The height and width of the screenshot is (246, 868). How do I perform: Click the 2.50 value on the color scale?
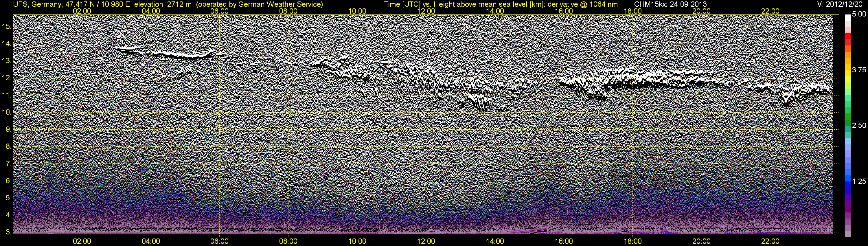(859, 125)
